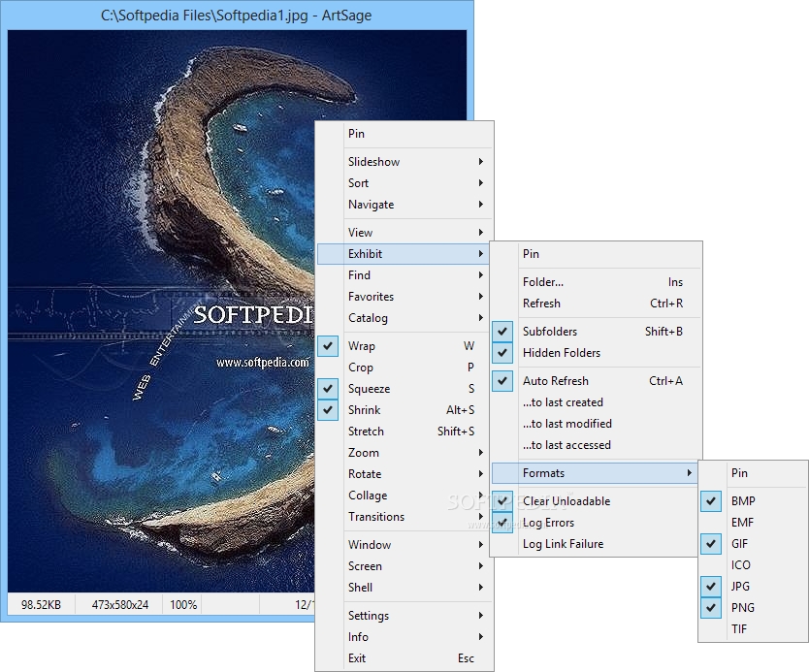Open the View submenu
Screen dimensions: 809x672
404,233
